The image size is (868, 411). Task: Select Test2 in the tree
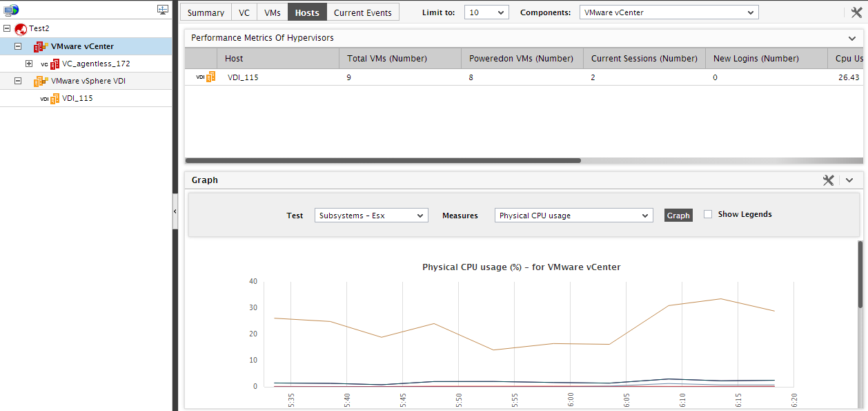pyautogui.click(x=39, y=29)
